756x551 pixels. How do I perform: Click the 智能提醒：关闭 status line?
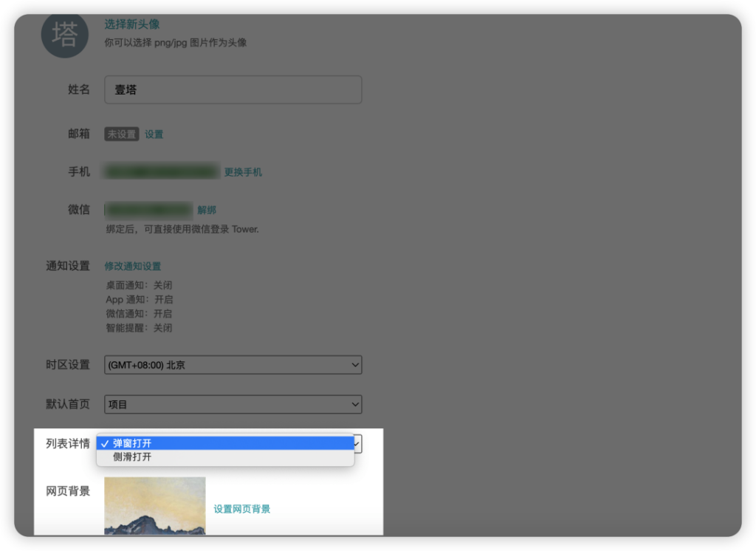tap(139, 328)
